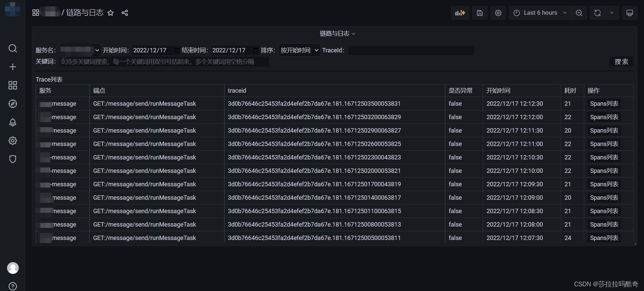Open Spans列表 for the 12:12:00 trace
644x291 pixels.
tap(604, 117)
